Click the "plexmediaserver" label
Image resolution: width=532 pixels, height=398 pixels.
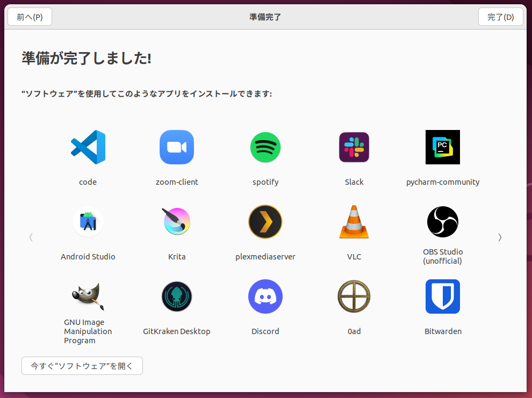coord(265,257)
